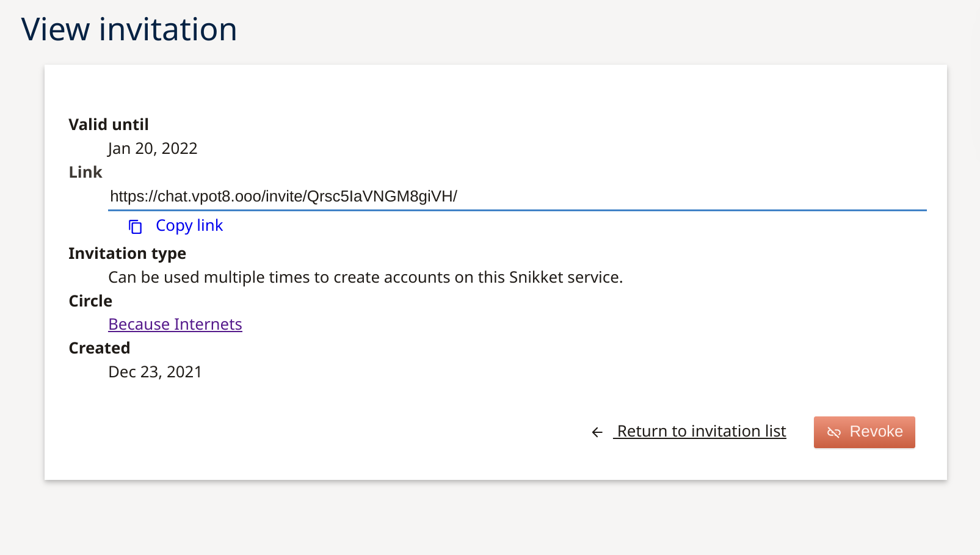Image resolution: width=980 pixels, height=555 pixels.
Task: Open the Because Internets circle link
Action: (175, 324)
